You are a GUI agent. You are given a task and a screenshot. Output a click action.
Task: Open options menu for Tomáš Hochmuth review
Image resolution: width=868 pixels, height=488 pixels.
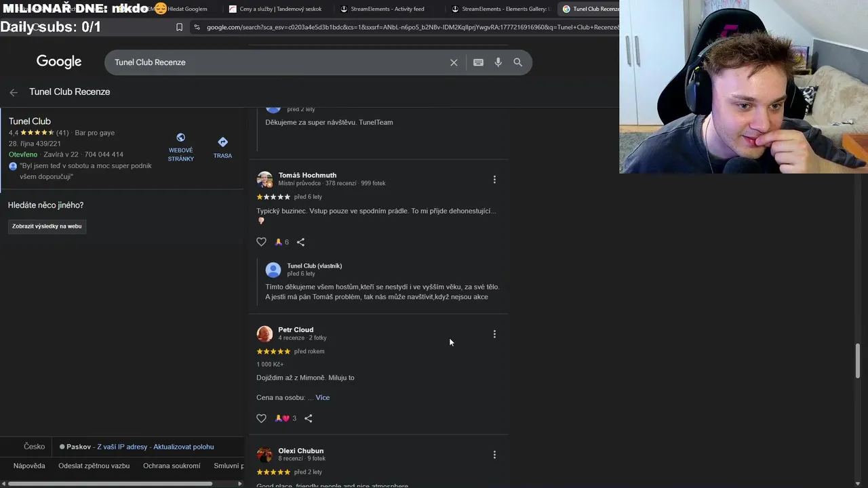(494, 180)
